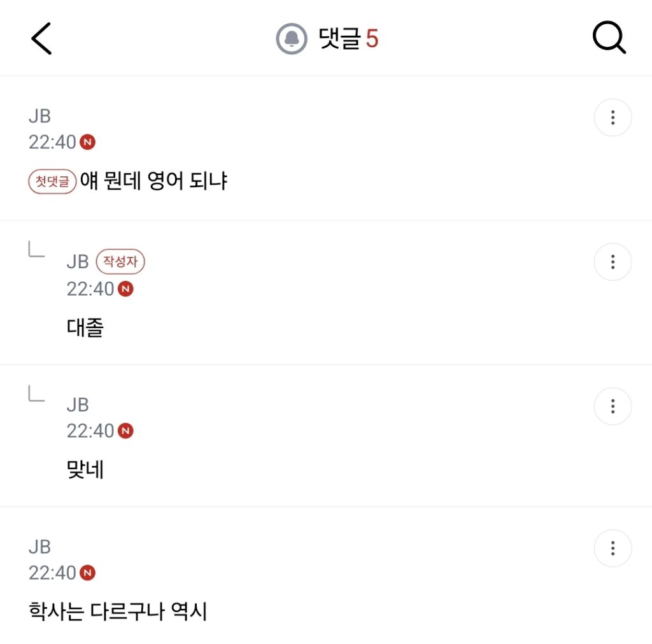Click the new N badge on first comment
Screen dimensions: 652x644
coord(88,142)
